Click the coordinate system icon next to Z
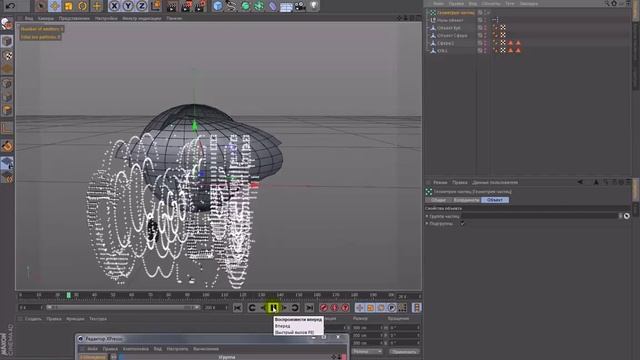Image resolution: width=640 pixels, height=360 pixels. pyautogui.click(x=156, y=6)
